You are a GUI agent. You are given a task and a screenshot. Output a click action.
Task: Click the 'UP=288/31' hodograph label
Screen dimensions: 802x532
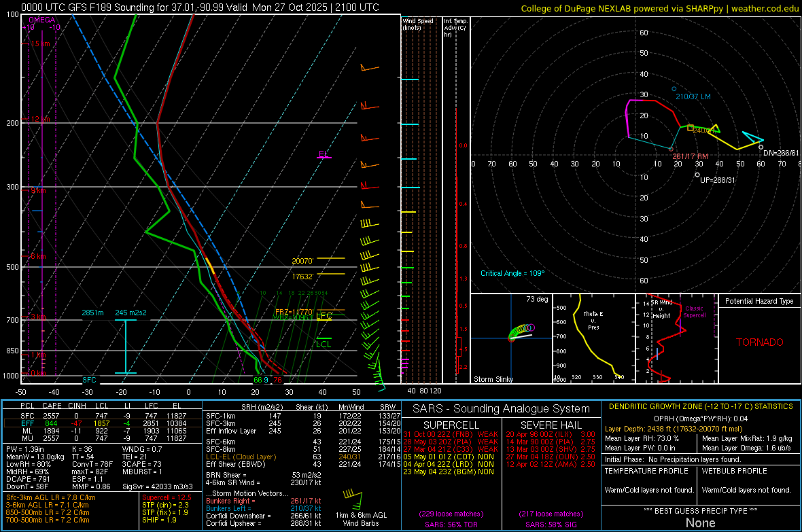(x=717, y=180)
